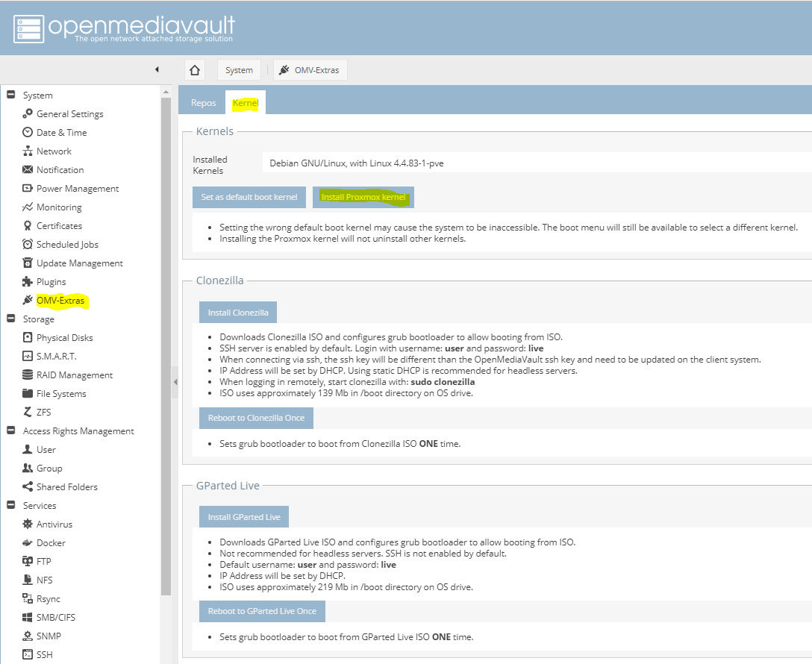812x664 pixels.
Task: Select the Kernel tab
Action: tap(246, 102)
